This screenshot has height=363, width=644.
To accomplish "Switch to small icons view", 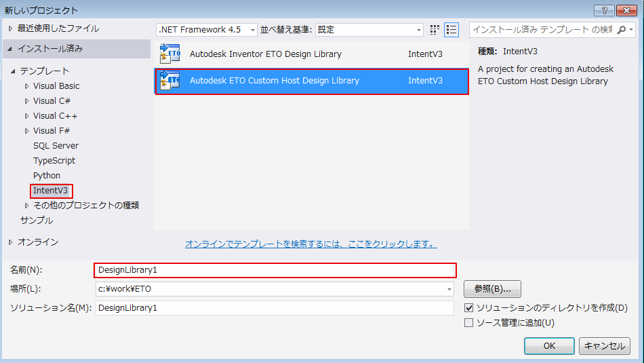I will (435, 30).
